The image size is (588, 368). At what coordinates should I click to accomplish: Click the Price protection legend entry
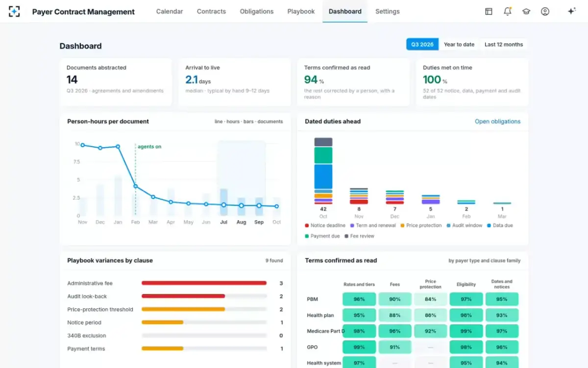pos(420,225)
